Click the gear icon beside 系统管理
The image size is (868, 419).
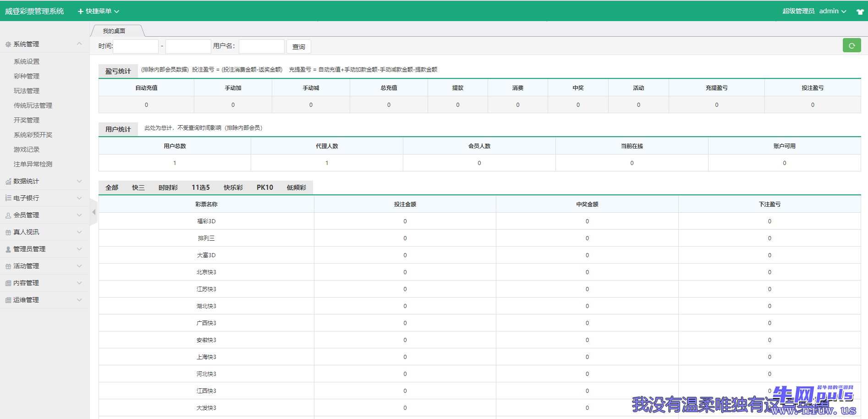click(8, 44)
